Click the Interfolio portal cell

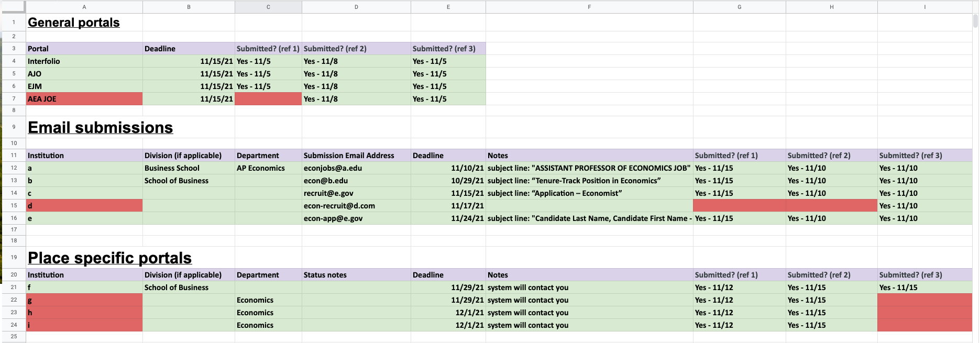coord(84,61)
